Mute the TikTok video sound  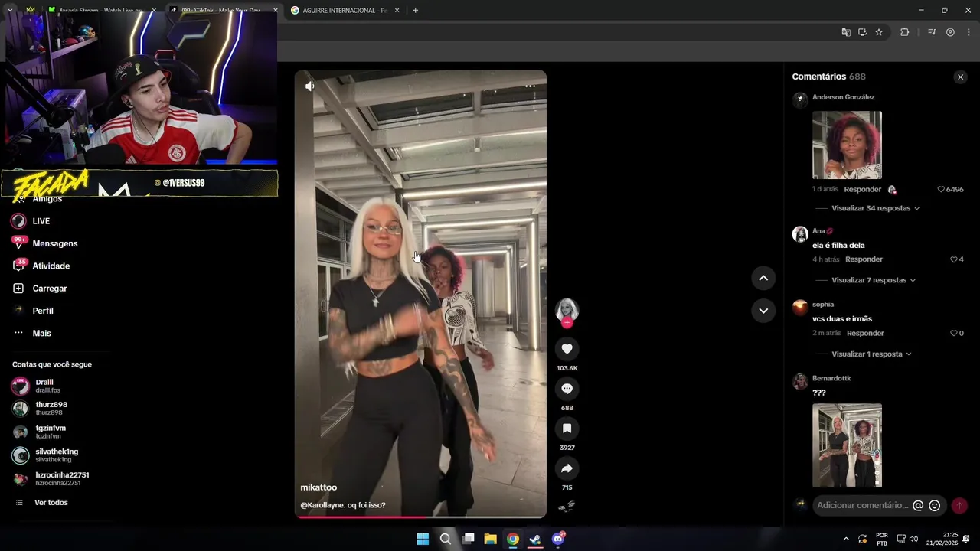coord(309,86)
